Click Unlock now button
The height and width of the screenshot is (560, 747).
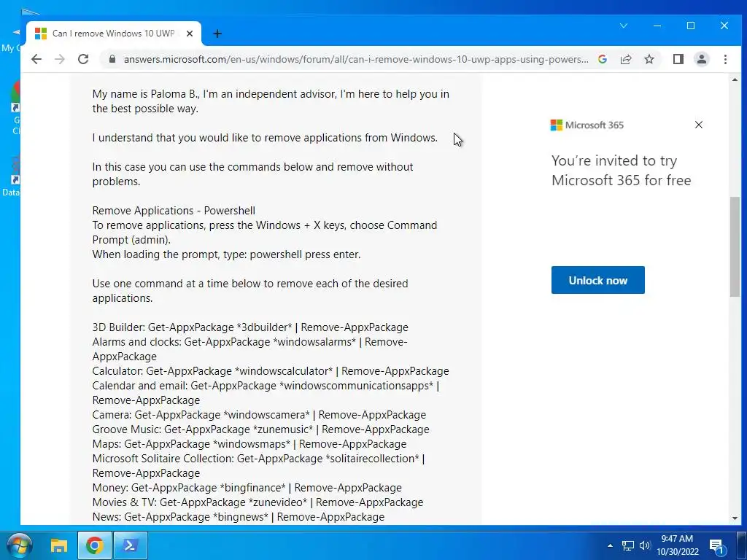(x=598, y=280)
